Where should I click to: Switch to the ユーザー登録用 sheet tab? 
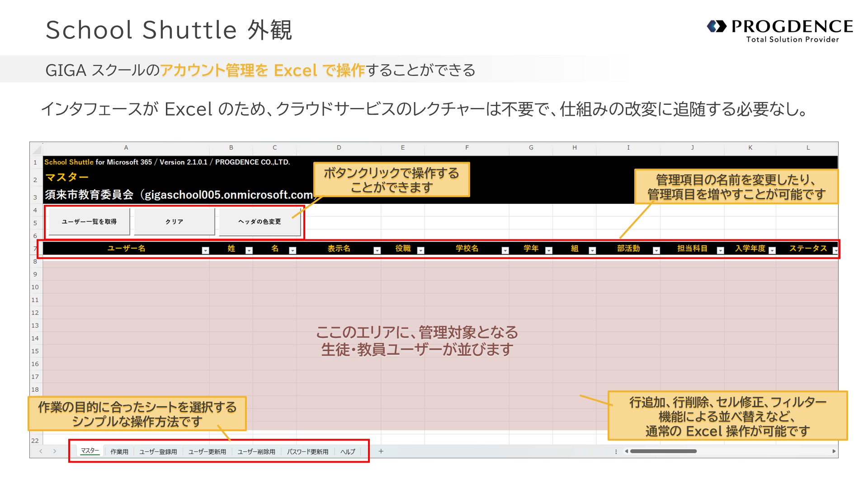(158, 451)
